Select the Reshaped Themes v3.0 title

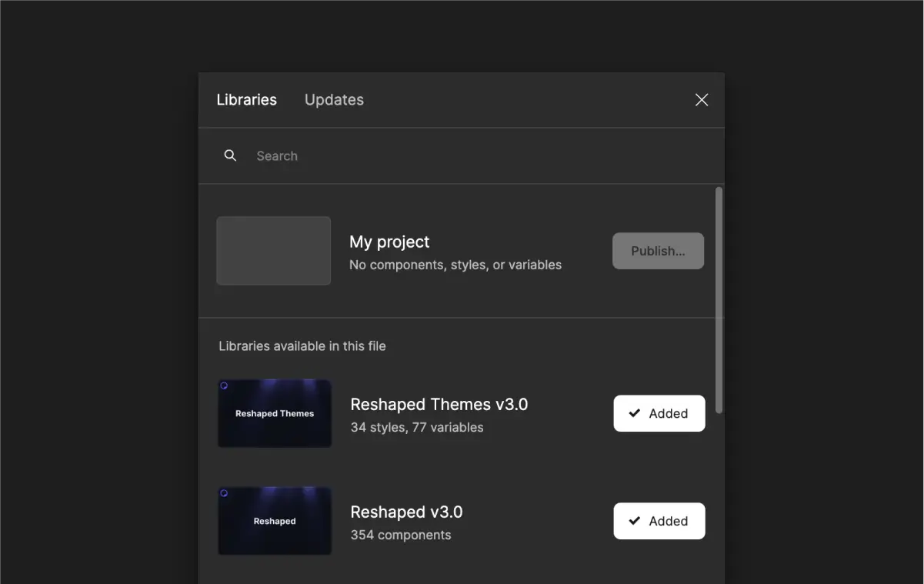[x=439, y=404]
